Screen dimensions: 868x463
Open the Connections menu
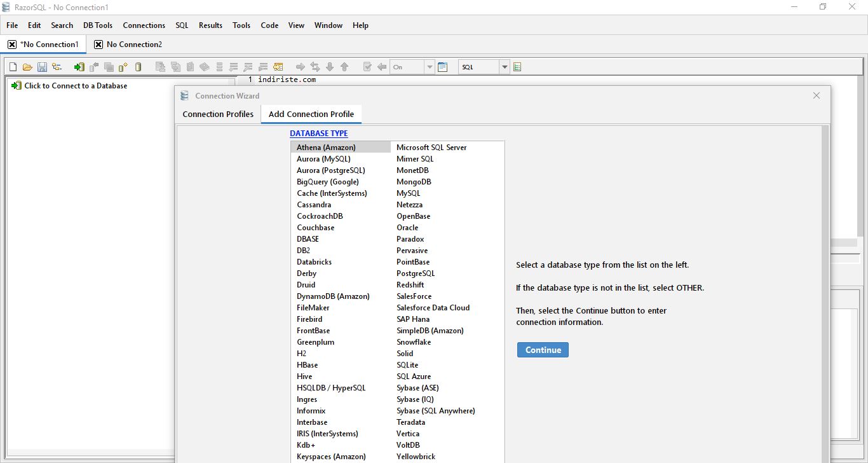[x=144, y=25]
